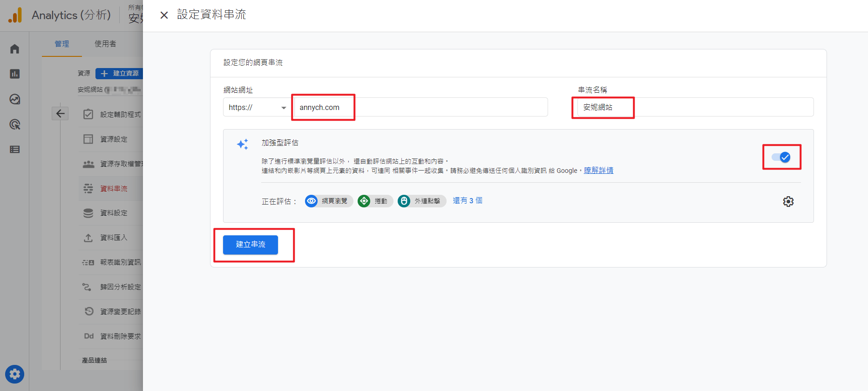
Task: Open the Configure list icon in sidebar
Action: point(15,150)
